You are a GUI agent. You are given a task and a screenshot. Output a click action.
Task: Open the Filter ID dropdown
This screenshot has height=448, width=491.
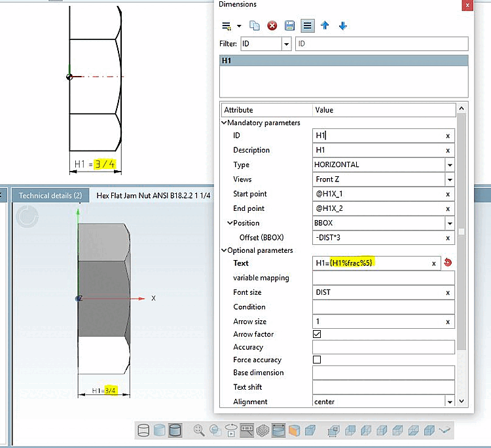[x=286, y=44]
